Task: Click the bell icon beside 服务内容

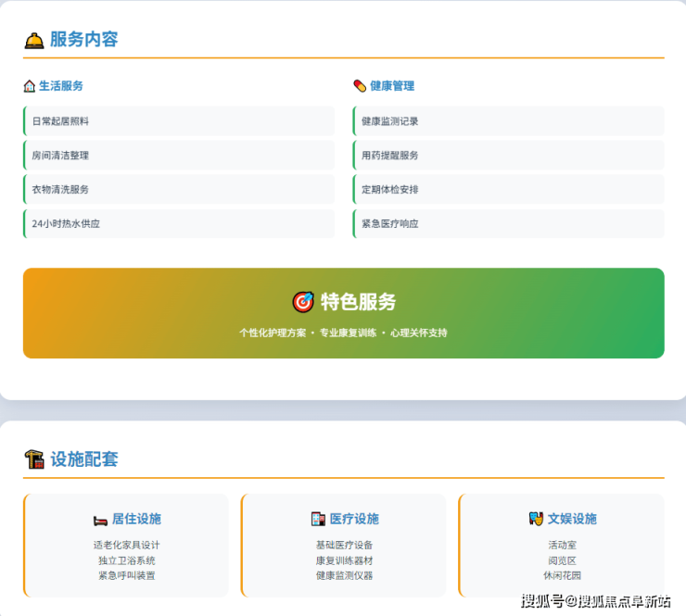Action: click(34, 40)
